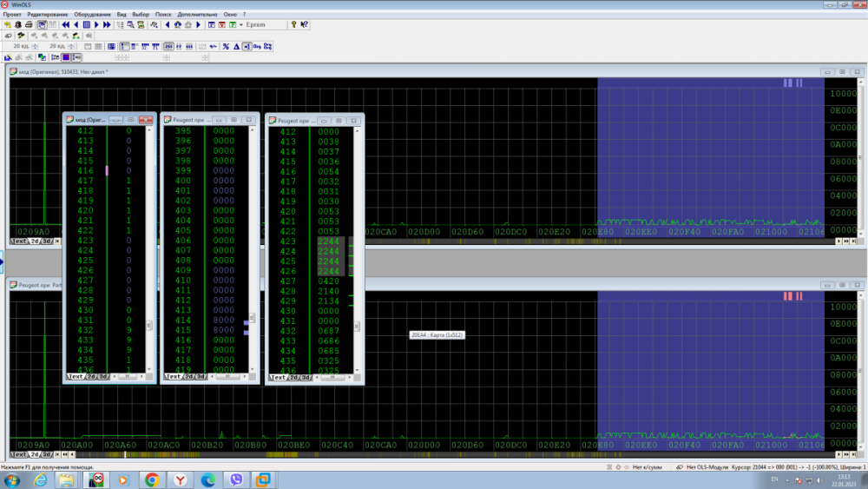Click the blue grid icon between arrows
Viewport: 868px width, 489px height.
(86, 24)
